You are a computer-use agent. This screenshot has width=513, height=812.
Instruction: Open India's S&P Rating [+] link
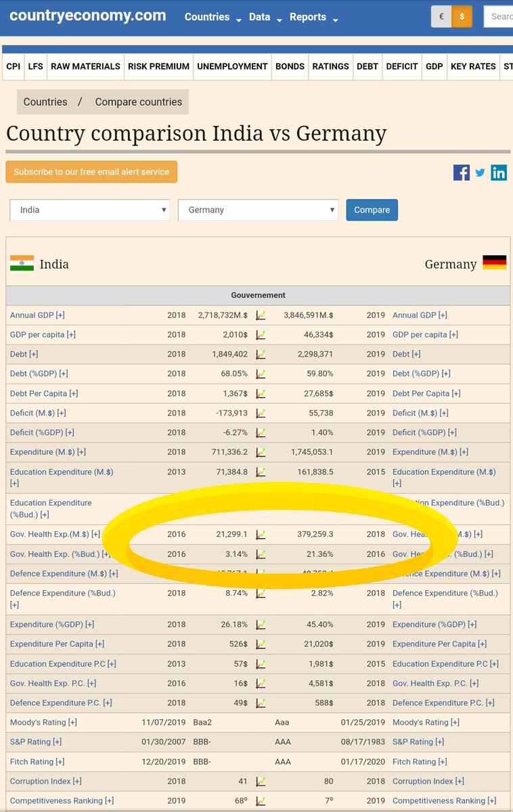[x=36, y=742]
